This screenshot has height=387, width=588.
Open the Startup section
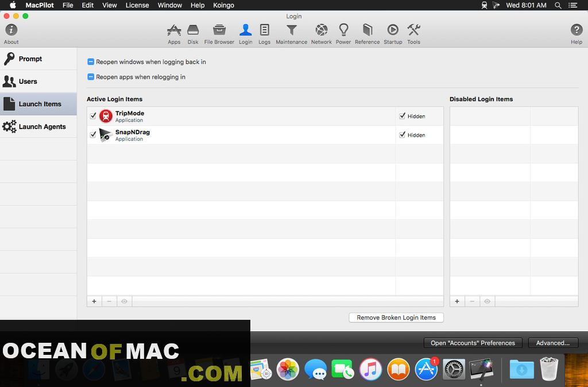tap(393, 34)
